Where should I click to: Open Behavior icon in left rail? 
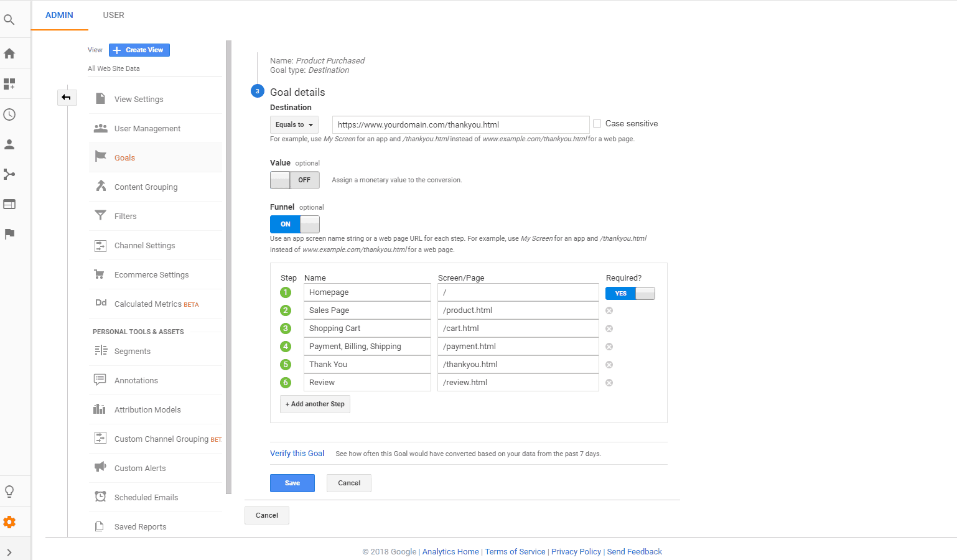(x=9, y=204)
